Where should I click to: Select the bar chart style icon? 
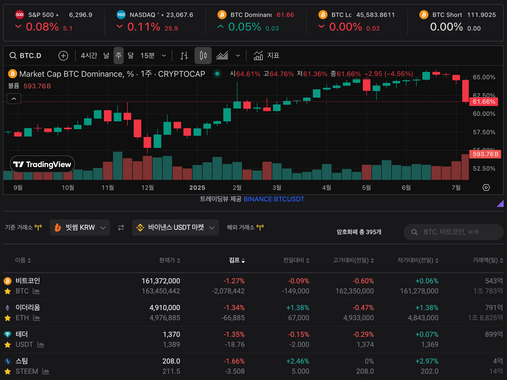click(x=184, y=56)
